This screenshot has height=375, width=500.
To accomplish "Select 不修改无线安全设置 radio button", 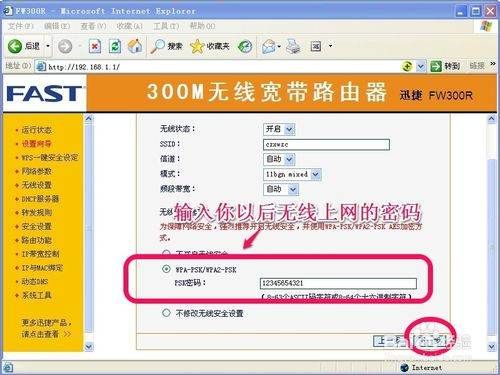I will pyautogui.click(x=166, y=313).
